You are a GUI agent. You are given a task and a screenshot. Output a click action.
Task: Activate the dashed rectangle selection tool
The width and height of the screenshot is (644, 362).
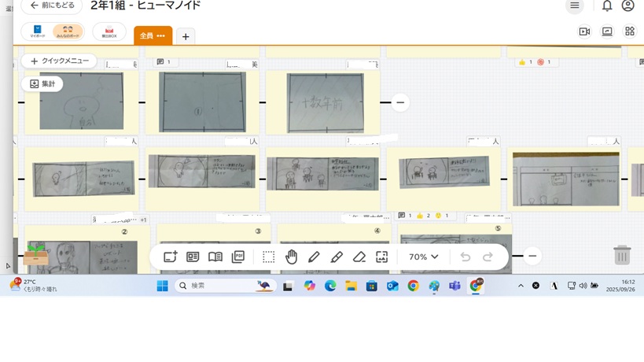point(268,257)
